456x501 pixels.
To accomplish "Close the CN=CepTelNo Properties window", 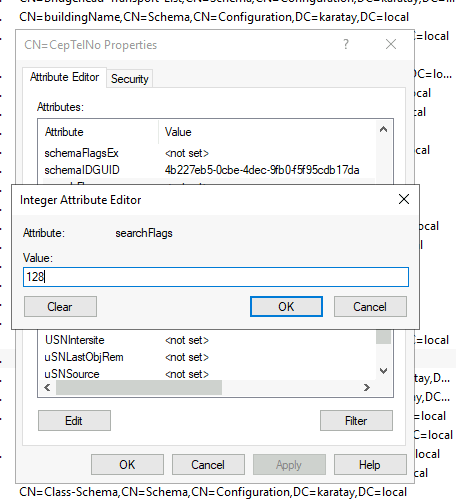I will [391, 44].
